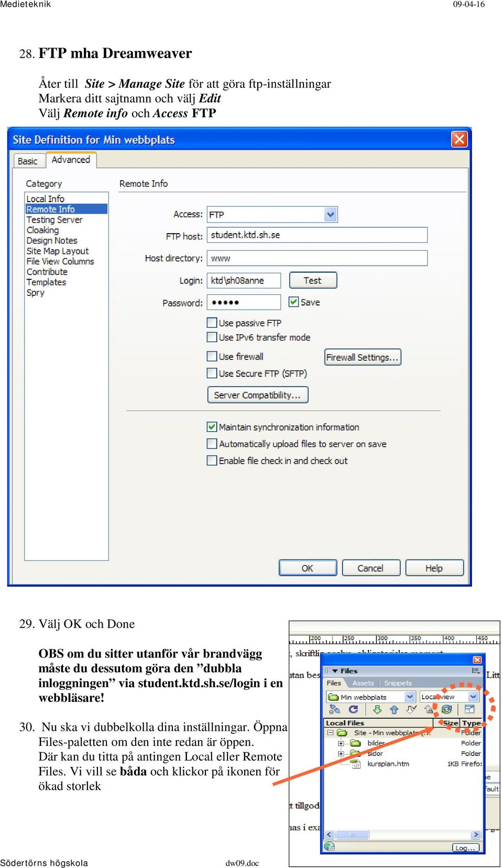503x868 pixels.
Task: Collapse the Site - Min webbplats node
Action: coord(330,733)
